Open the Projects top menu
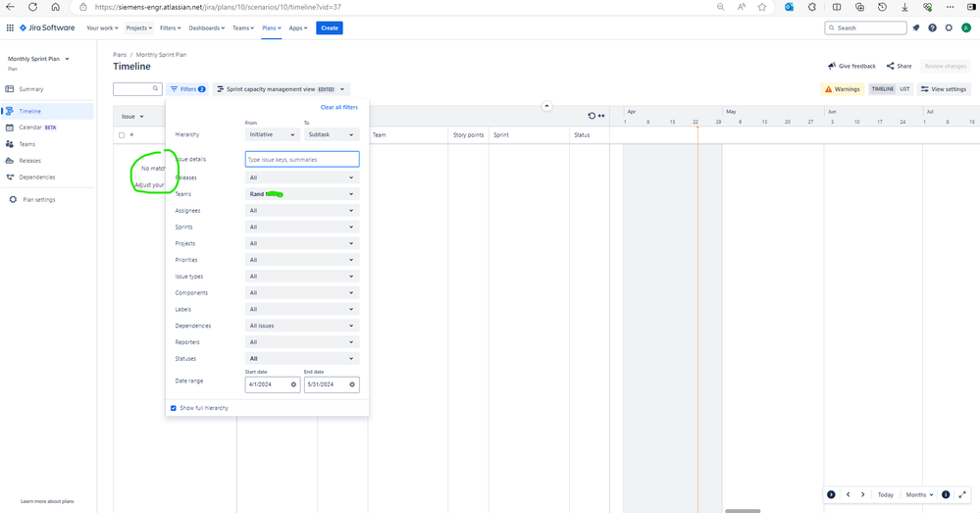 point(138,27)
